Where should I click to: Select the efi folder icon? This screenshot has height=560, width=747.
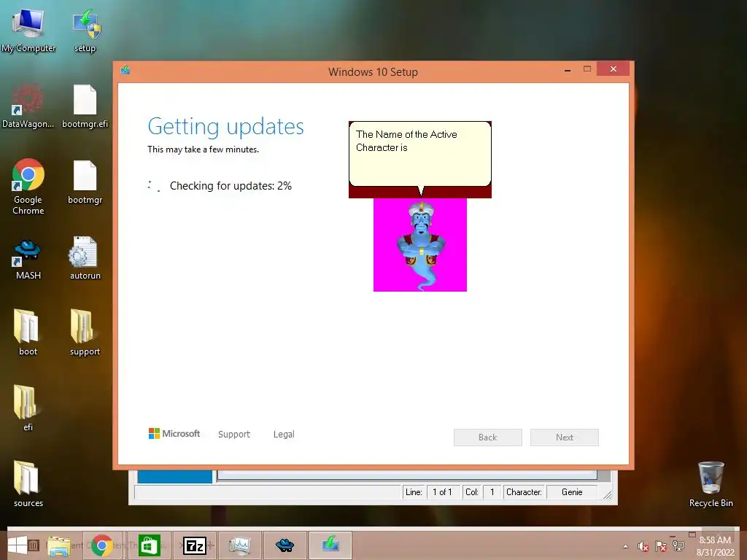point(27,408)
